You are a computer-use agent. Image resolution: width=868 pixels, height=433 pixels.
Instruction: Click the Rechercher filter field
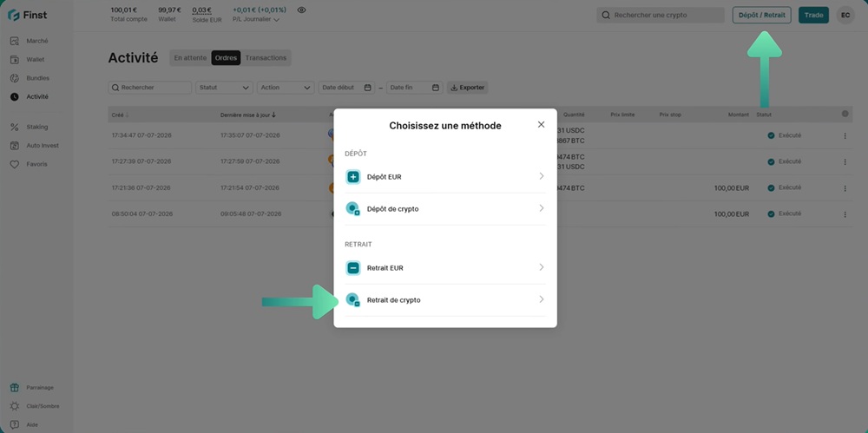pos(149,88)
